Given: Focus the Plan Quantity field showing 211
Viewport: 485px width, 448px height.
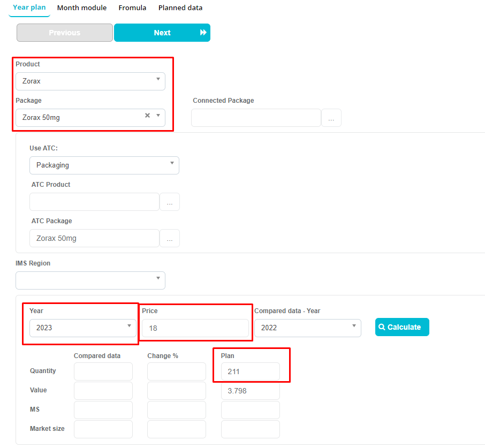Looking at the screenshot, I should click(x=250, y=371).
